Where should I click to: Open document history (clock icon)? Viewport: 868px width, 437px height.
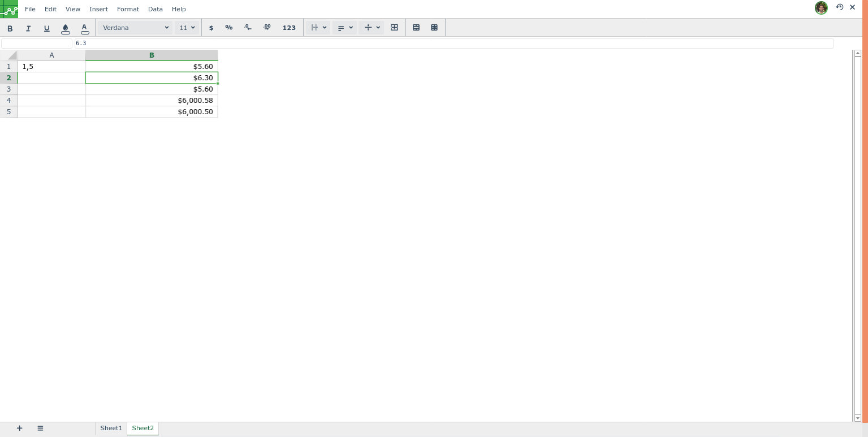840,7
